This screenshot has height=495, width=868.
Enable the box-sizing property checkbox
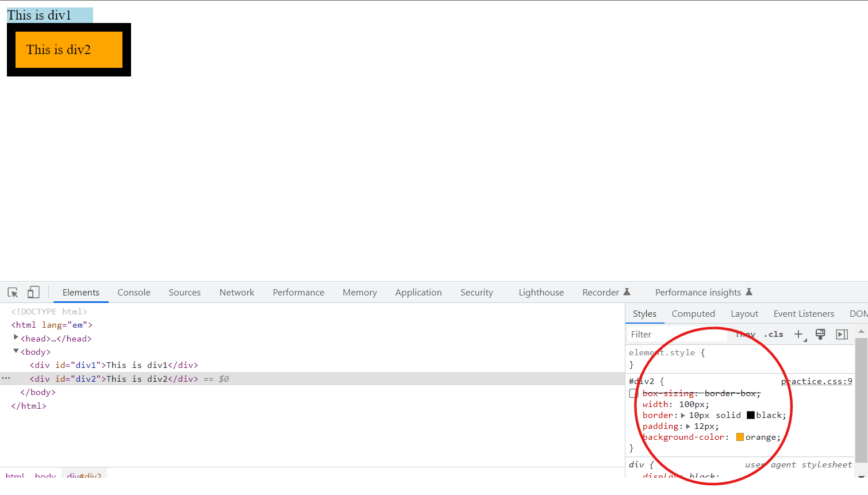[633, 393]
